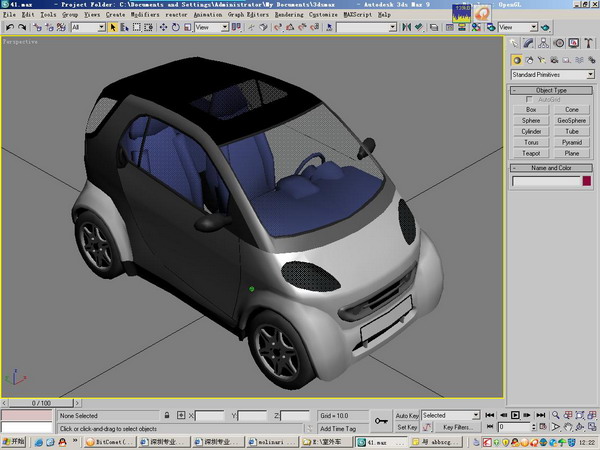
Task: Open the Modify panel tab
Action: click(530, 44)
